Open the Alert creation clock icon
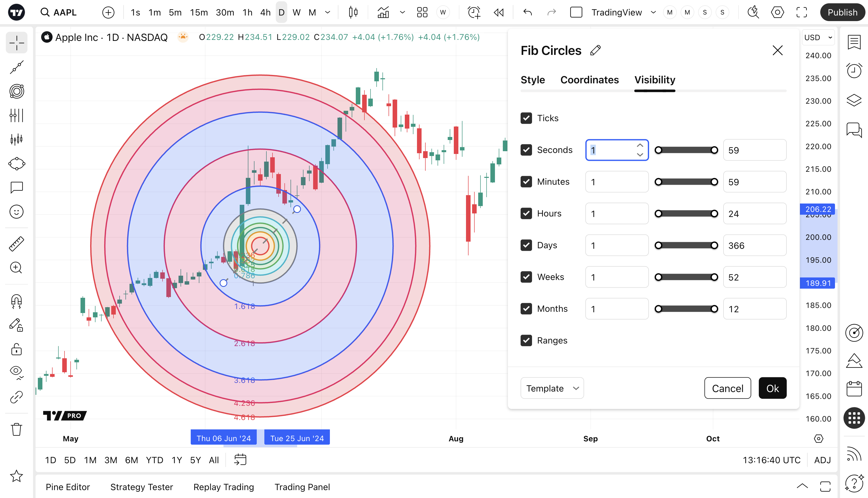 [474, 13]
